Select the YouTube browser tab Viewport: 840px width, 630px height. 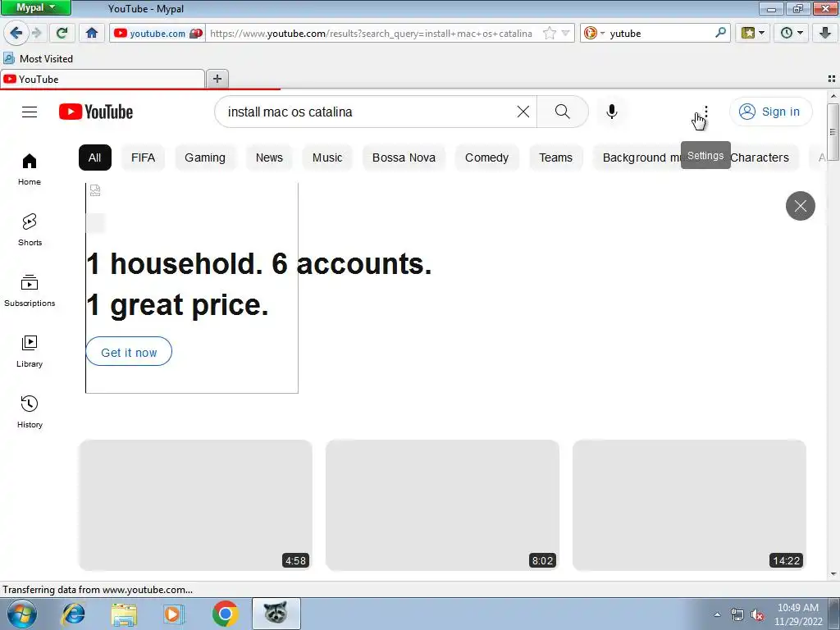(102, 80)
